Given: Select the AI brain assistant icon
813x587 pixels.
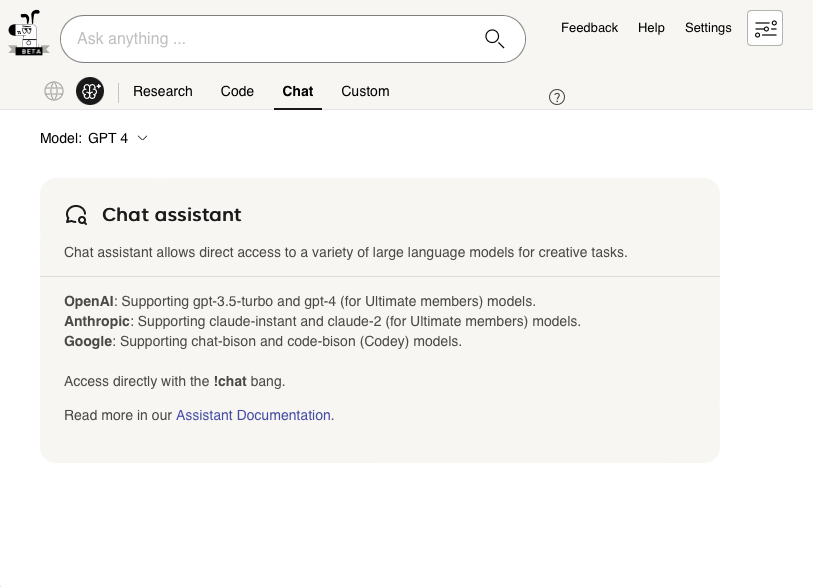Looking at the screenshot, I should point(90,91).
